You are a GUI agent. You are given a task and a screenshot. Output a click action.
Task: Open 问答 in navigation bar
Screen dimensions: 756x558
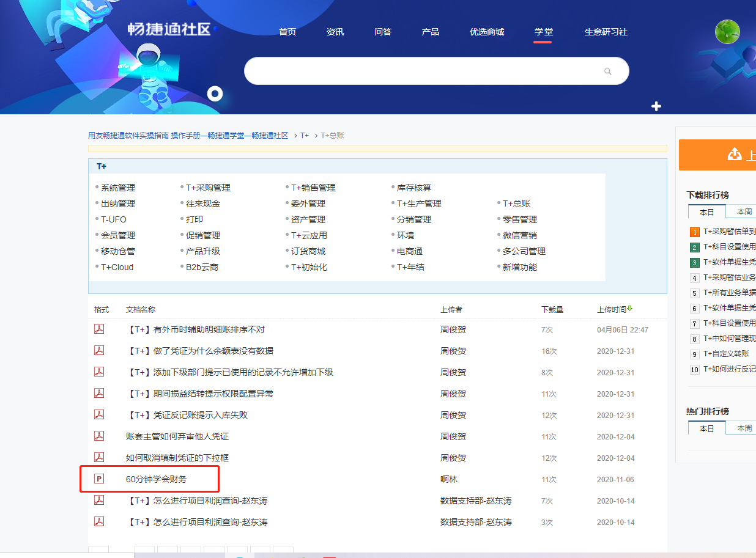click(x=383, y=32)
